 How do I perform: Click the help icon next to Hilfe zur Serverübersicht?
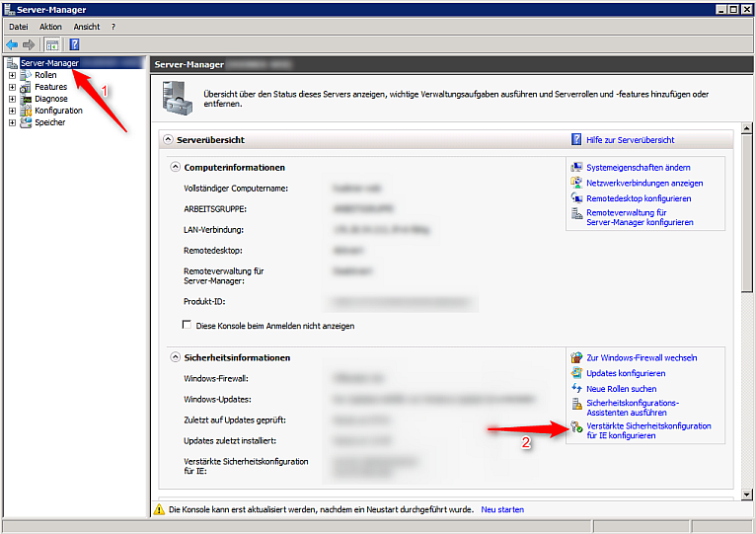pyautogui.click(x=576, y=139)
